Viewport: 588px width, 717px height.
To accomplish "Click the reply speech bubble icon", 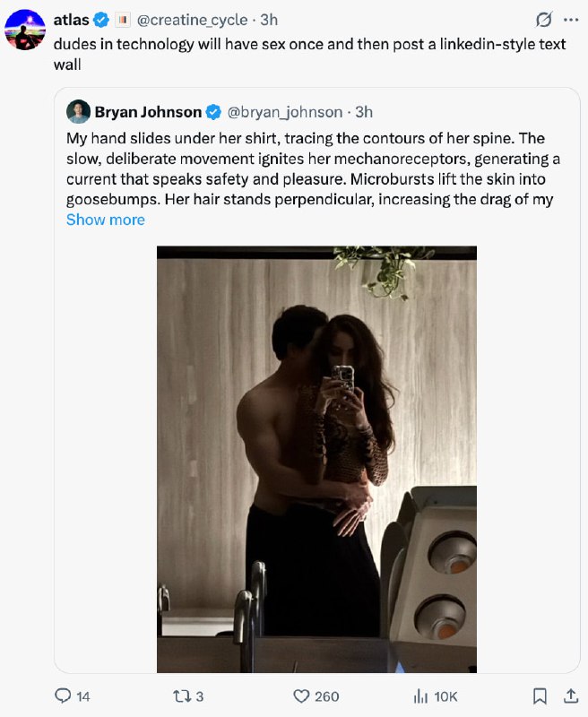I will point(64,695).
